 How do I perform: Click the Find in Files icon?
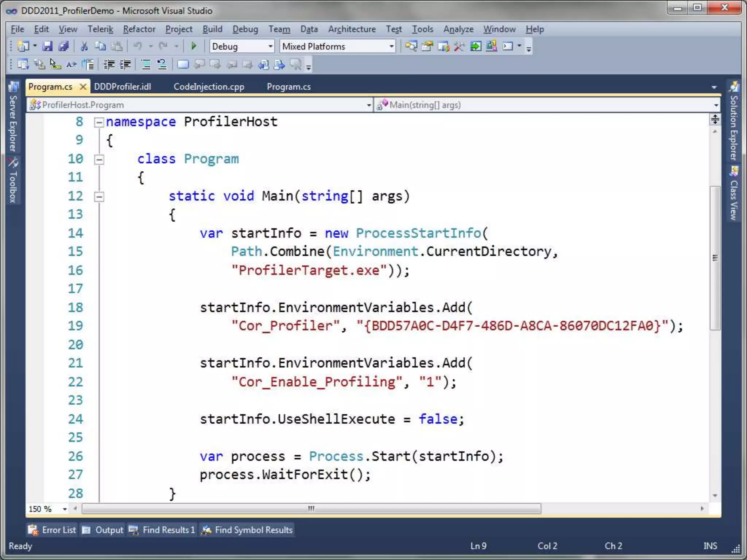coord(411,46)
